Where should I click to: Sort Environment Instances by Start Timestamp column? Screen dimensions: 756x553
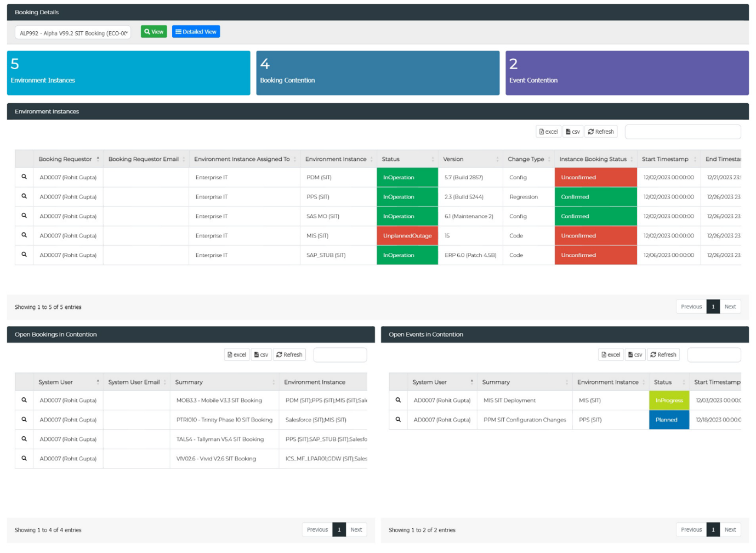[668, 159]
